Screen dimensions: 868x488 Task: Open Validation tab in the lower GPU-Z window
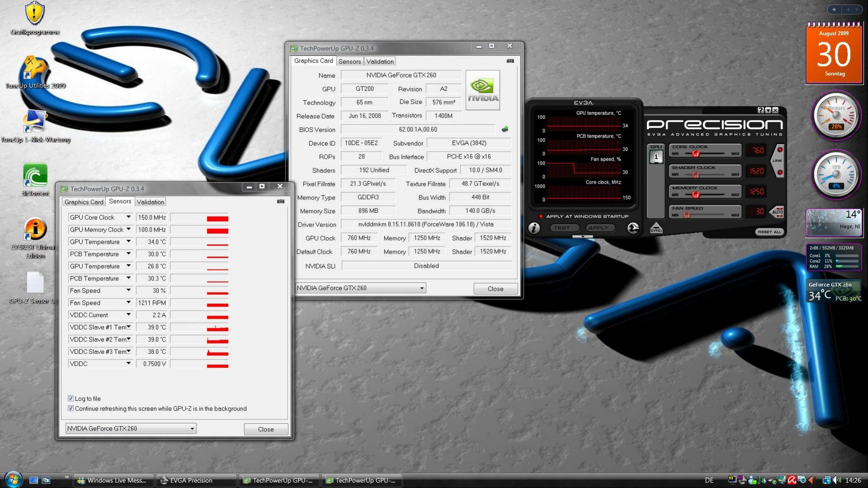tap(150, 202)
